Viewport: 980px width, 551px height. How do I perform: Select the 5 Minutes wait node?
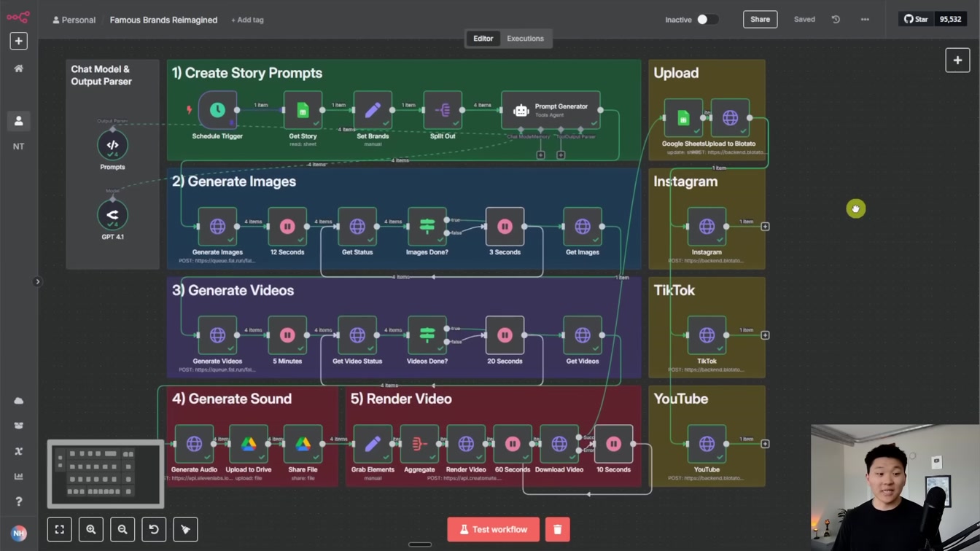(287, 335)
